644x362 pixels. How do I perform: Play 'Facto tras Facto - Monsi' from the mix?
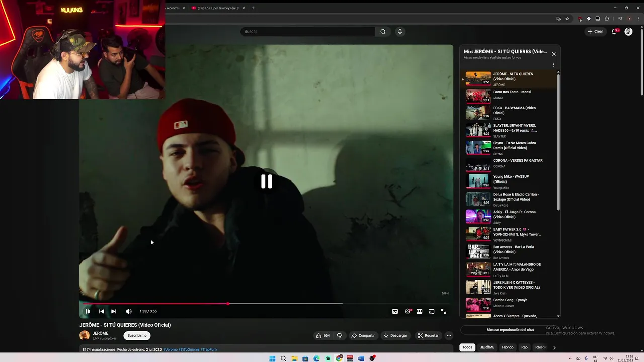(x=509, y=96)
